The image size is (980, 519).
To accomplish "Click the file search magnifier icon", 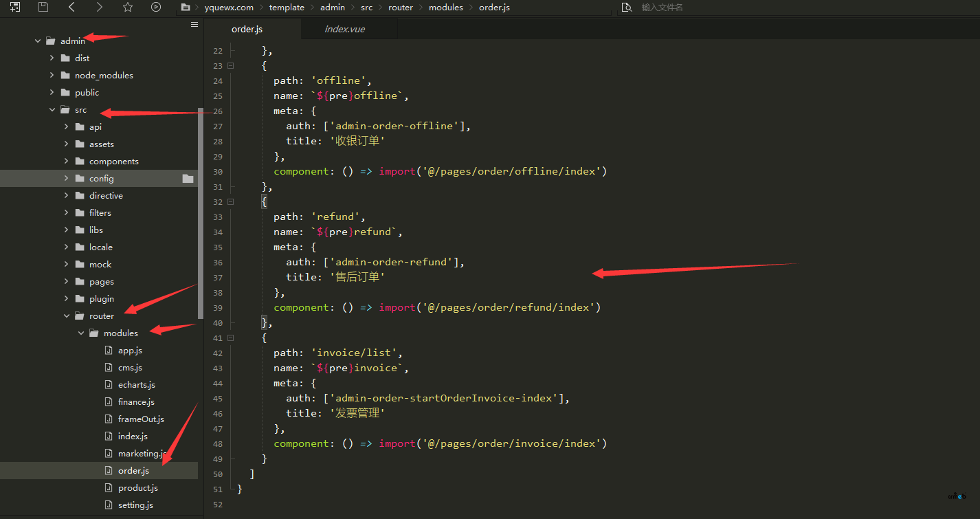I will pos(626,8).
